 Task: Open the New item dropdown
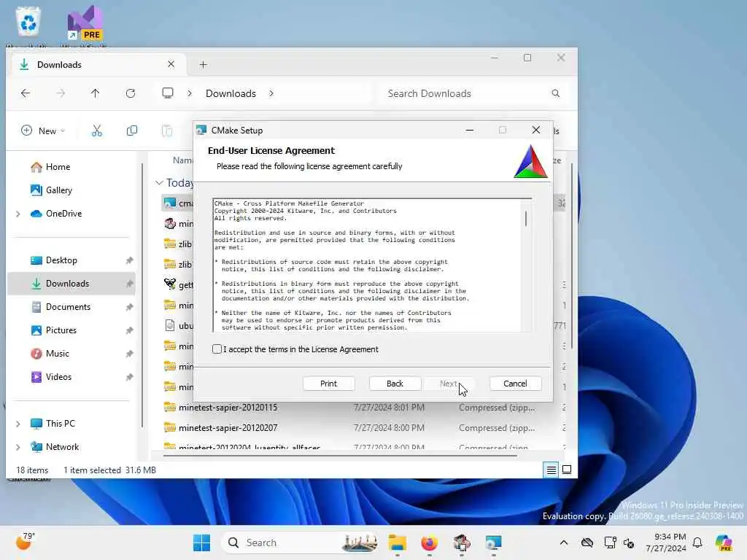[x=43, y=131]
